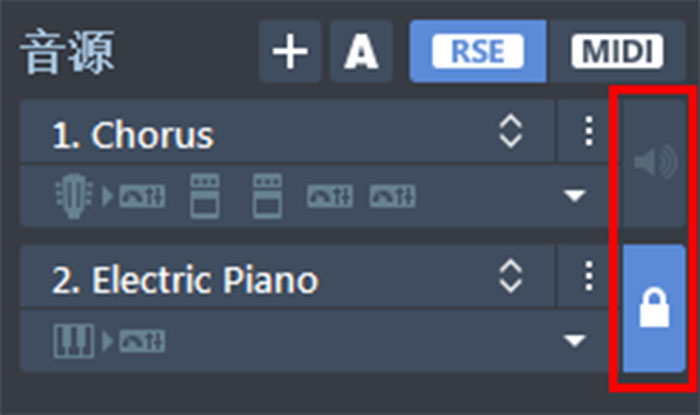
Task: Switch sound engine to RSE
Action: [x=477, y=51]
